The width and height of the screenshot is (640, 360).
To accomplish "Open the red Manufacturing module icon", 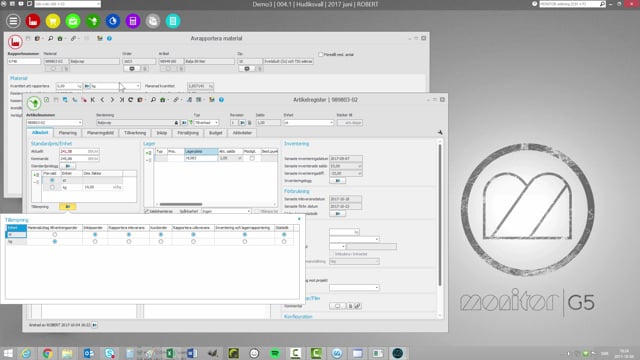I will (33, 21).
